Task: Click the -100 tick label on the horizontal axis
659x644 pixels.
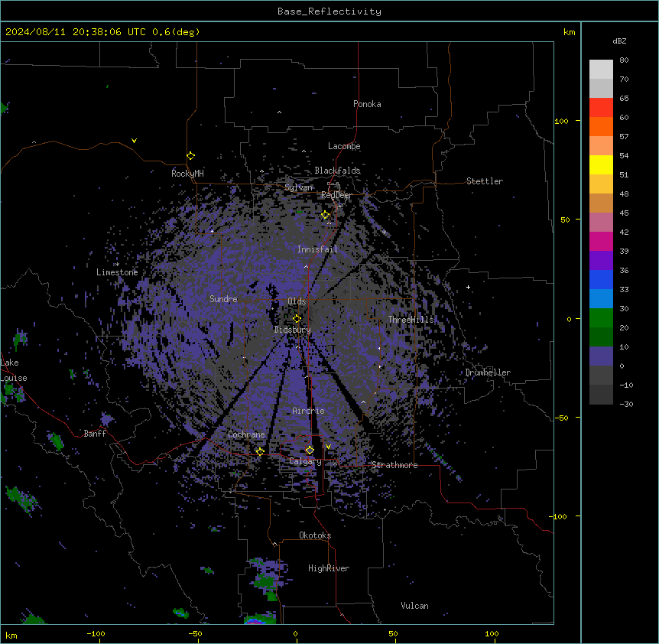Action: click(96, 633)
